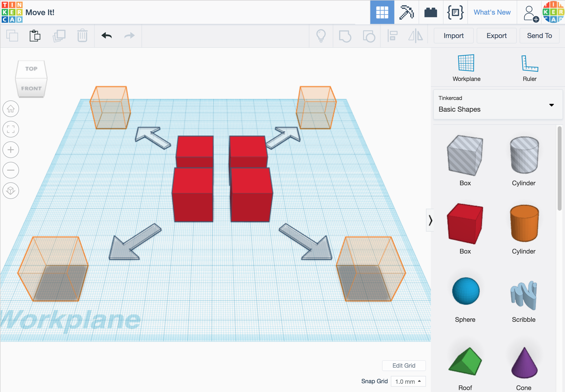Select the Workplane tool

466,68
